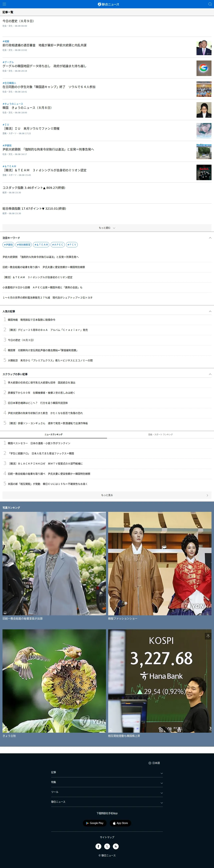214x868 pixels.
Task: Open keyword article 小泉農相が９日から訪韓
Action: point(42,287)
